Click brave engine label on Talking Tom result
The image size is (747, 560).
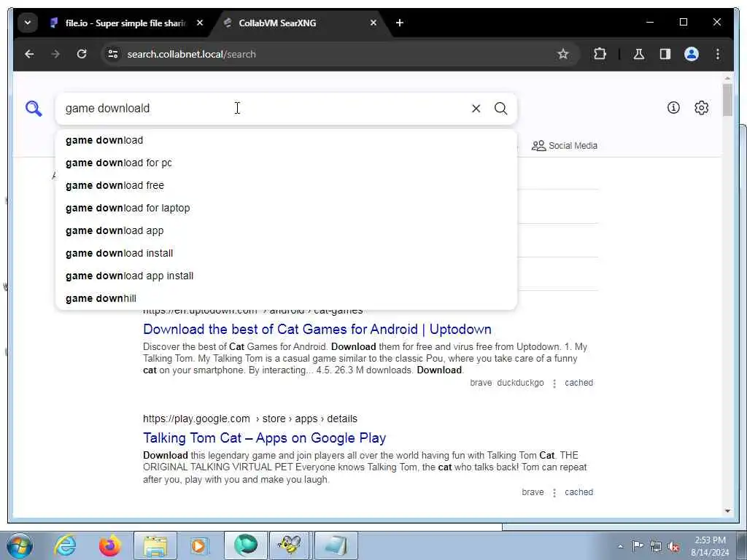tap(533, 492)
